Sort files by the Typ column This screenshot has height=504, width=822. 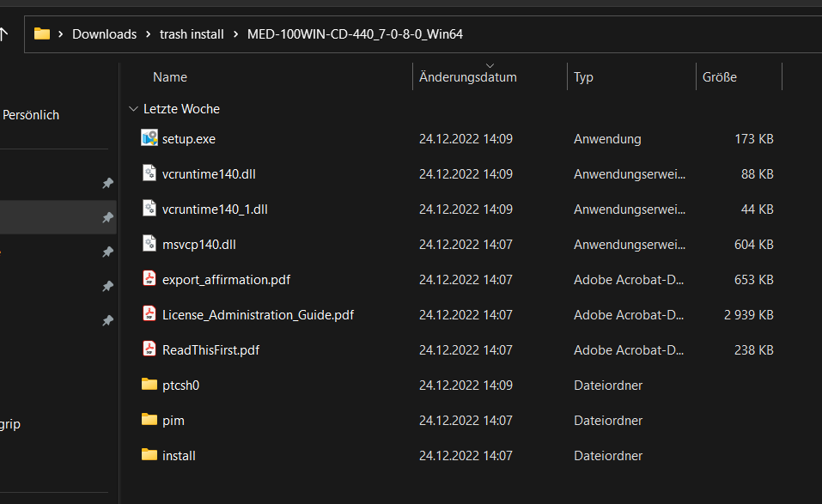pos(583,76)
